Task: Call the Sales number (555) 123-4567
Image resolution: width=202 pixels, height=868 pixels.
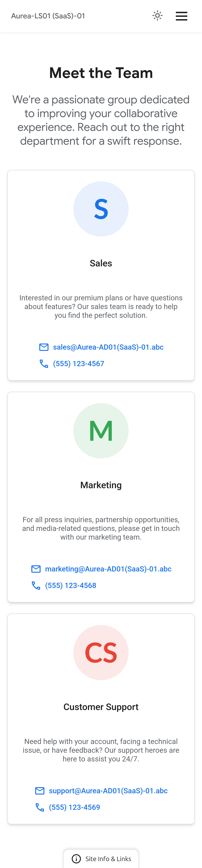Action: [79, 364]
